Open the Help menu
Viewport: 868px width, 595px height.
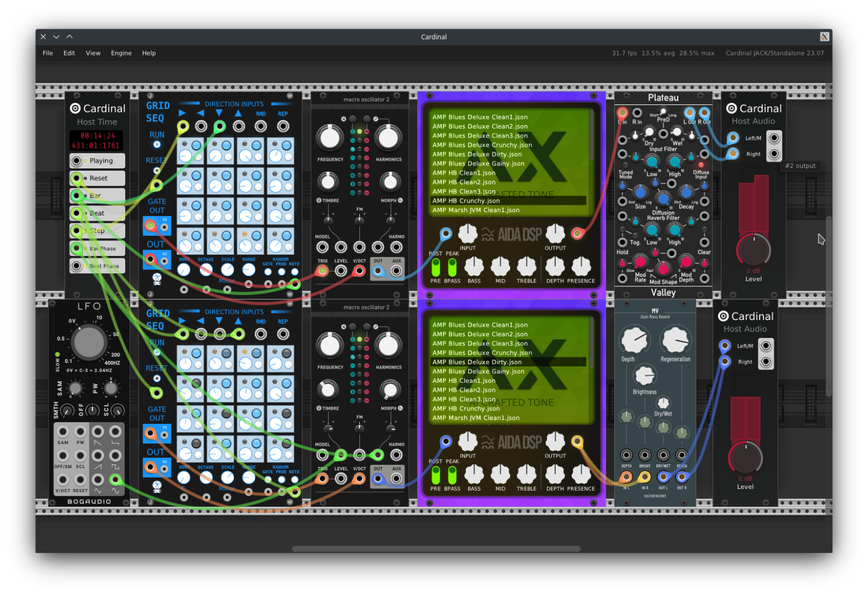[x=149, y=53]
